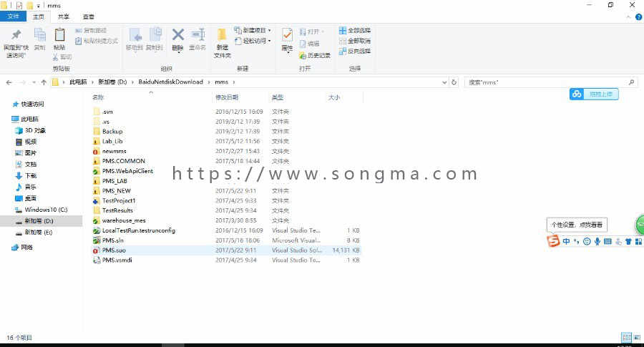
Task: Click the red X Delete icon
Action: point(178,35)
